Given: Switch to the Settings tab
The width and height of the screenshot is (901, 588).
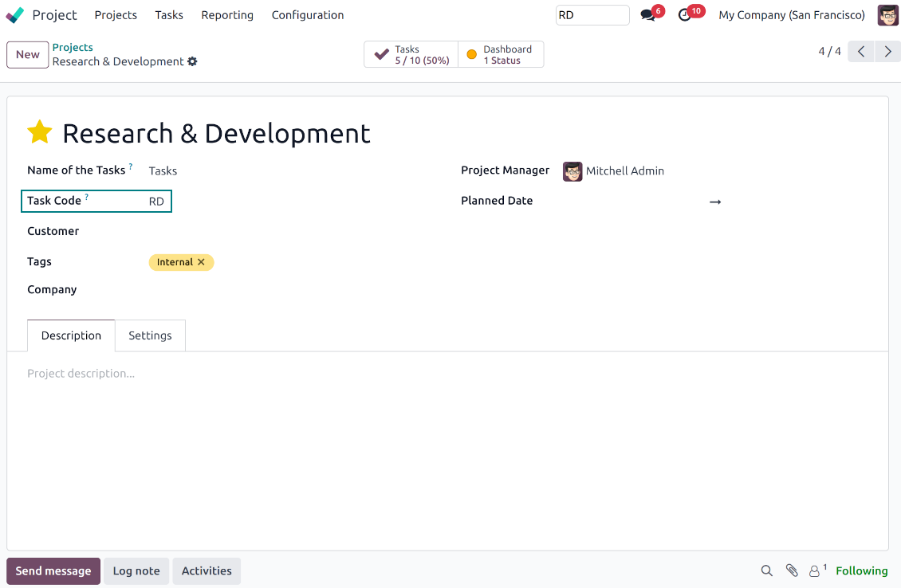Looking at the screenshot, I should point(150,335).
